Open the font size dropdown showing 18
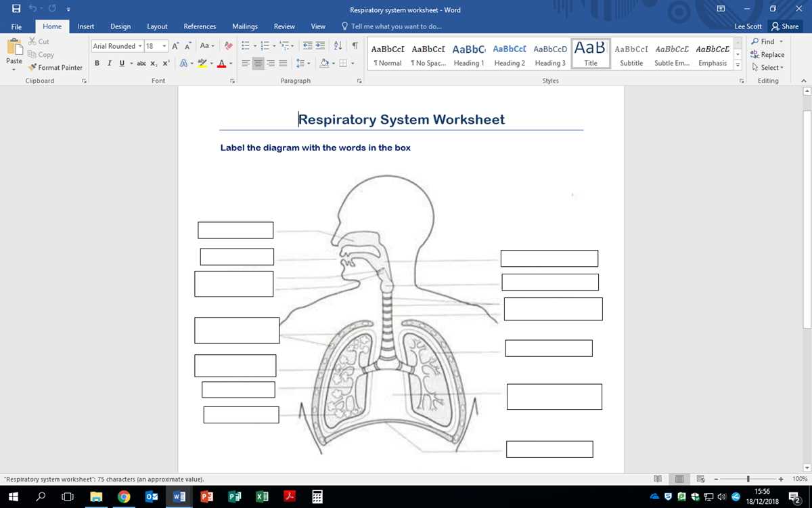Screen dimensions: 812x508 coord(164,46)
